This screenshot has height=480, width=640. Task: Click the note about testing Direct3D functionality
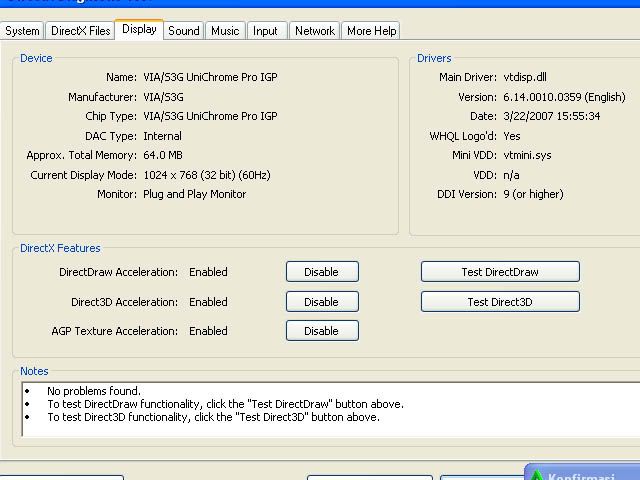point(213,417)
